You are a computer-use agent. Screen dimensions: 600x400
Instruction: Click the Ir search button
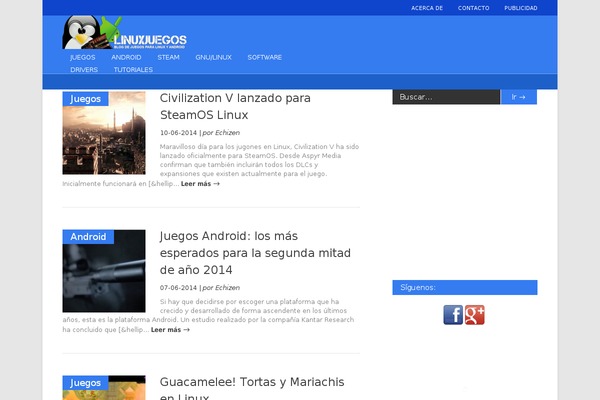click(518, 97)
